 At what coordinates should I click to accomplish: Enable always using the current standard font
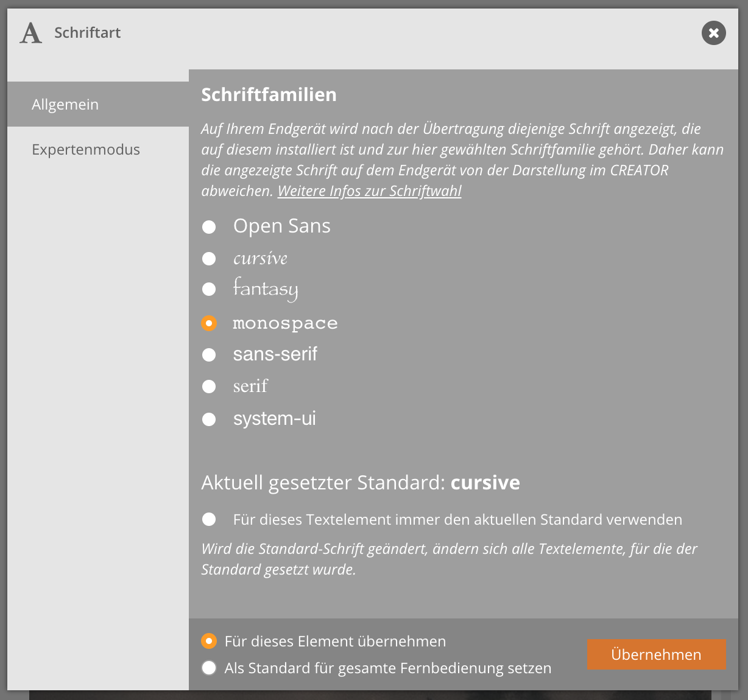pyautogui.click(x=209, y=519)
